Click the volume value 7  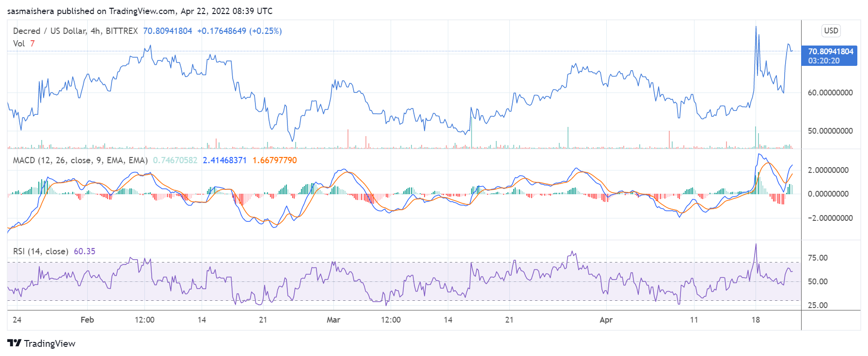tap(32, 44)
